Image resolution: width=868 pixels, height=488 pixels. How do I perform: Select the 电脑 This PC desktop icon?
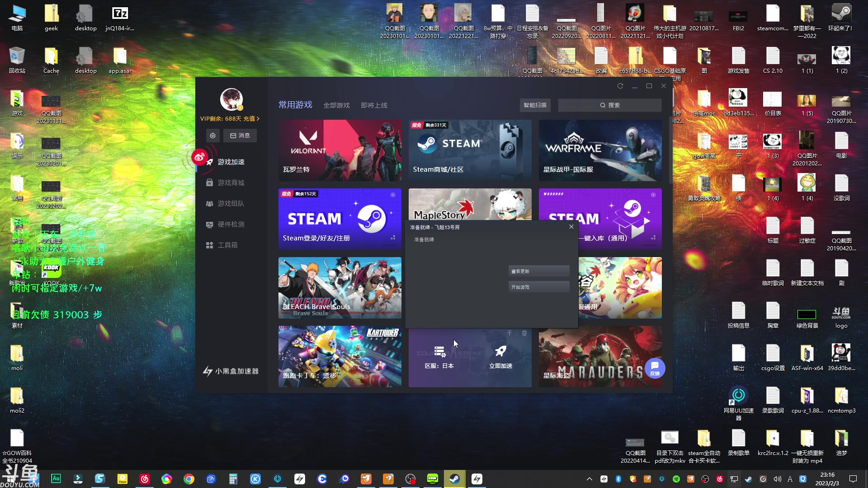(17, 18)
